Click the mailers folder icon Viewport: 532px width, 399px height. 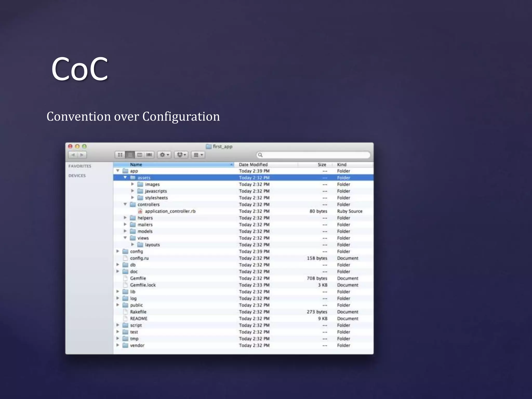pos(133,224)
